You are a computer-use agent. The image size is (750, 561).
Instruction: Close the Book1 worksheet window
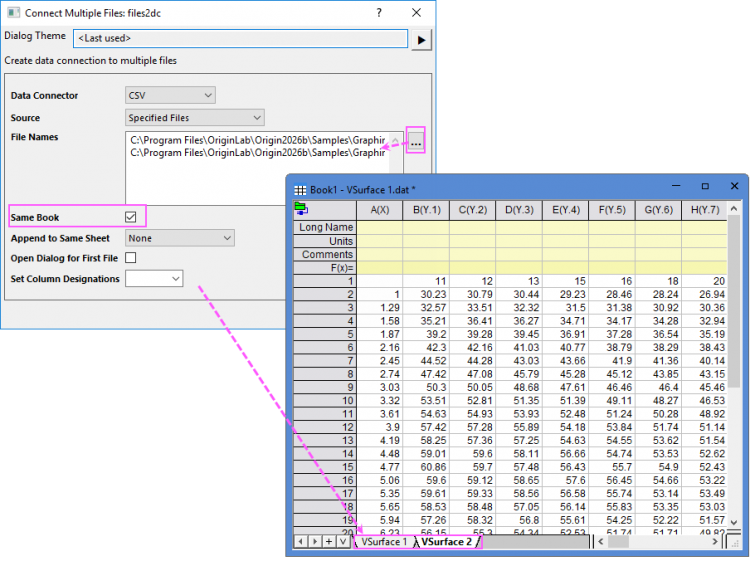coord(734,186)
